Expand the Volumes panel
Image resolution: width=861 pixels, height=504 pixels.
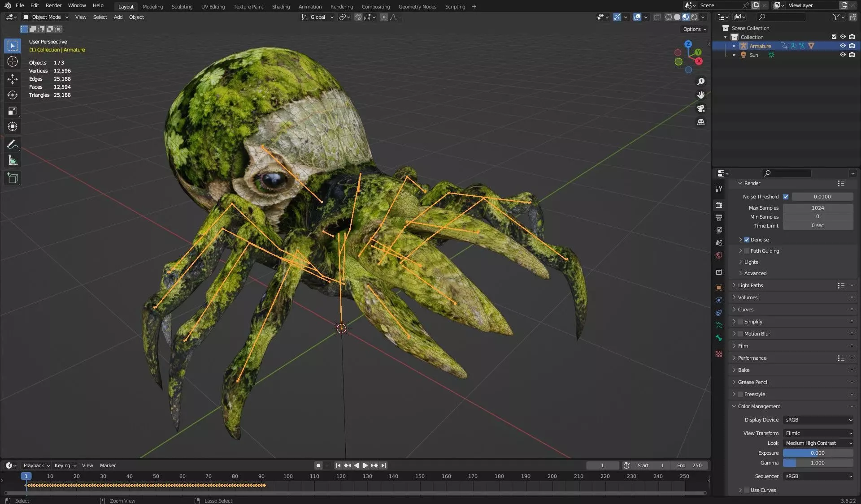[x=748, y=297]
